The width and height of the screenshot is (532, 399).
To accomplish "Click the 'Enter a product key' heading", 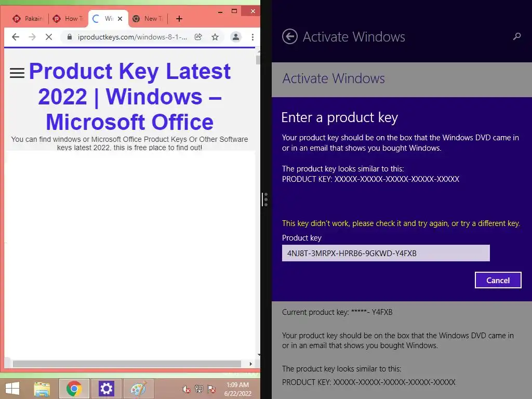I will click(x=340, y=117).
